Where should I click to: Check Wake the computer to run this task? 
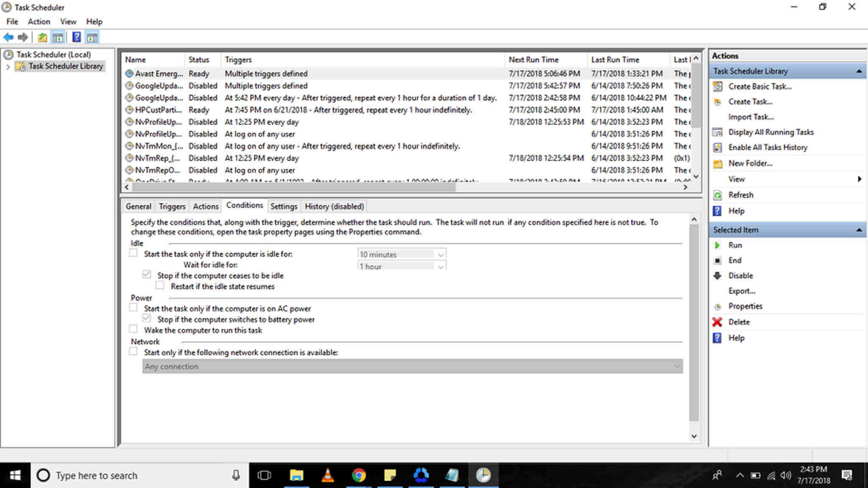[x=134, y=329]
